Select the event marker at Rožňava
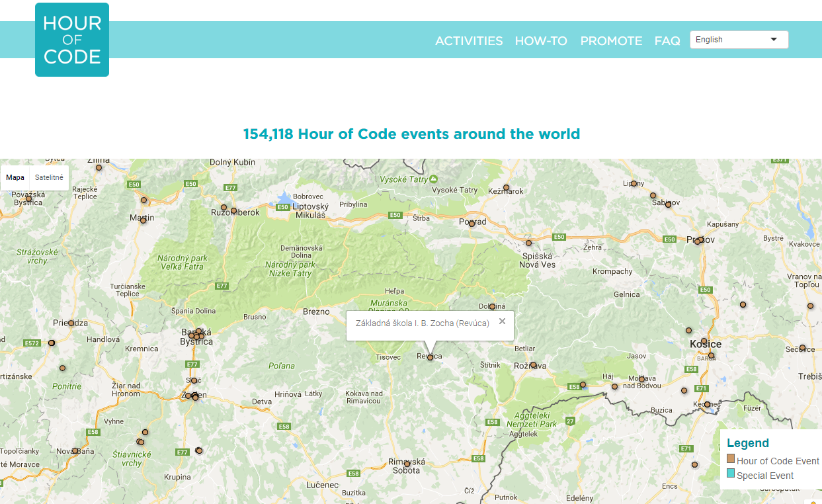This screenshot has height=504, width=822. point(533,365)
